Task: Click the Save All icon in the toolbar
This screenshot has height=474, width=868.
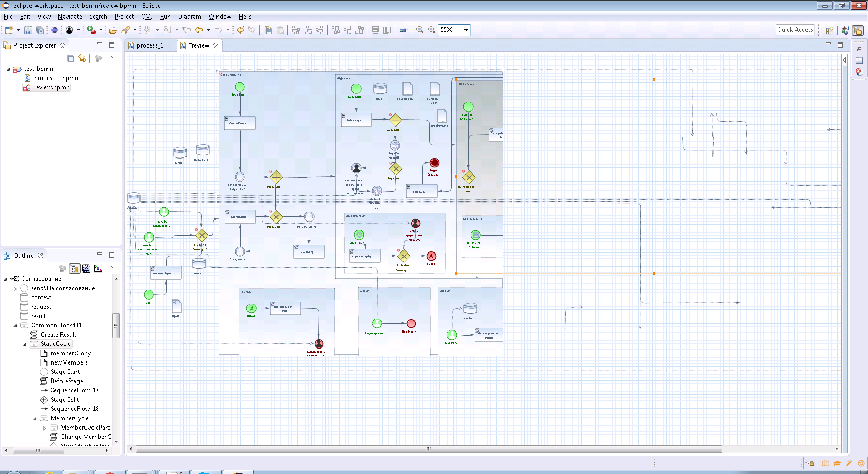Action: coord(40,30)
